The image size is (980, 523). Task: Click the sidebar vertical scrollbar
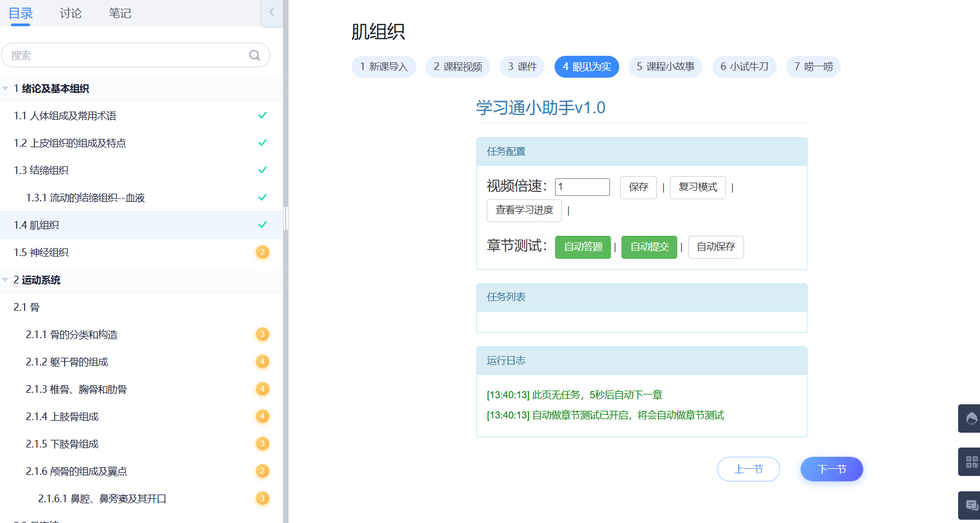coord(285,219)
